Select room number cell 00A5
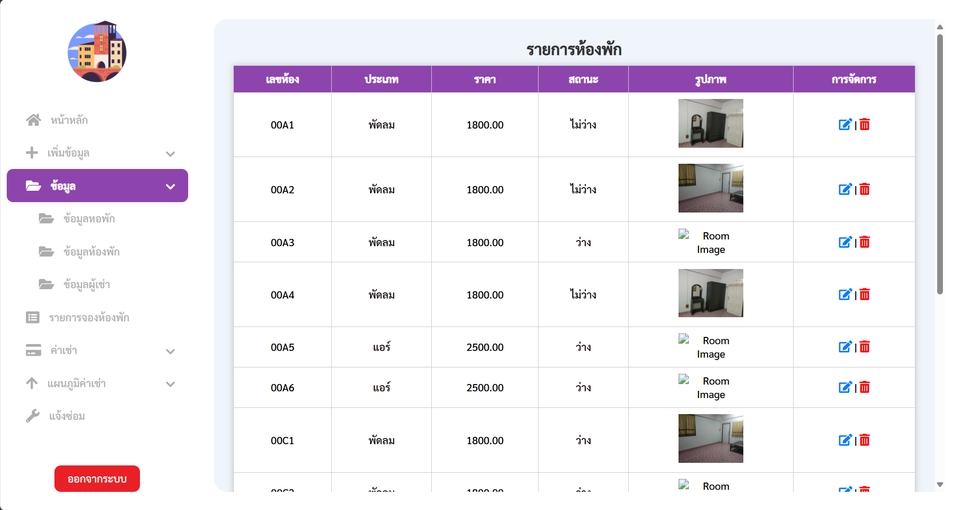960x510 pixels. point(282,347)
